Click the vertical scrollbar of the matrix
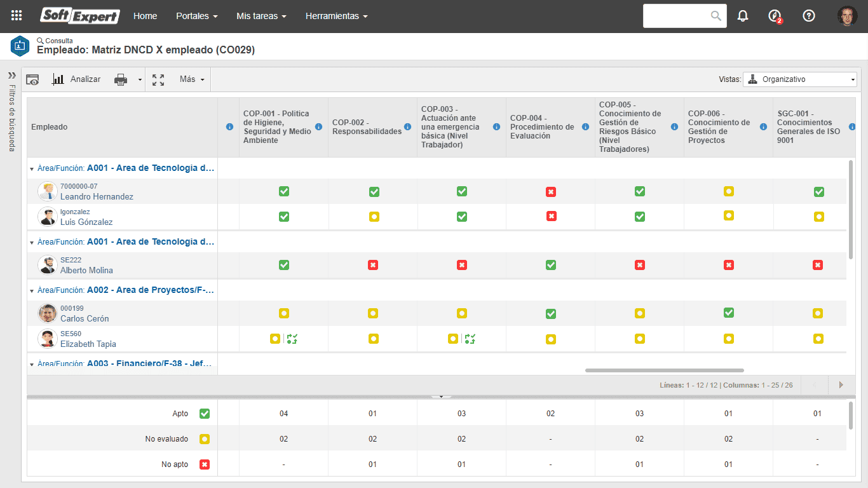The image size is (868, 488). [851, 210]
